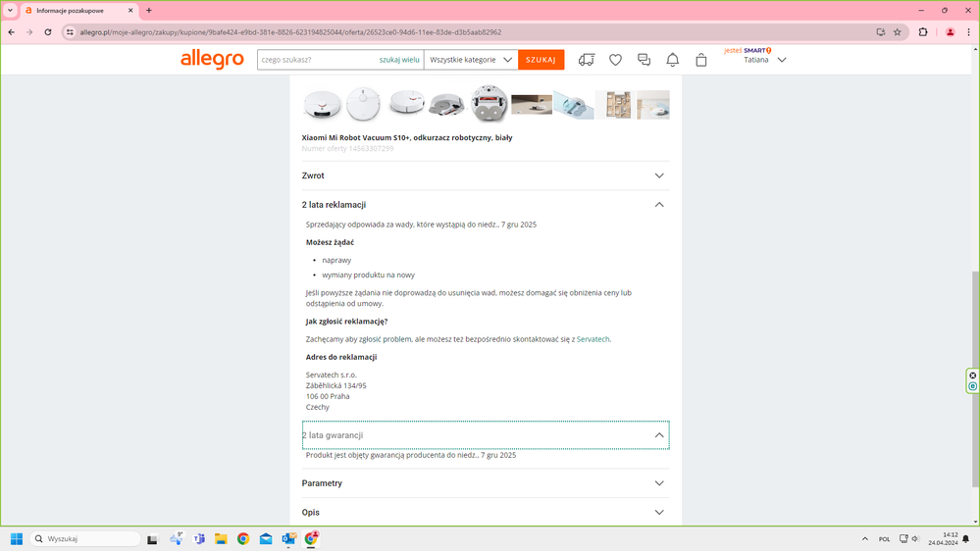
Task: Show hidden system tray icons
Action: (865, 538)
